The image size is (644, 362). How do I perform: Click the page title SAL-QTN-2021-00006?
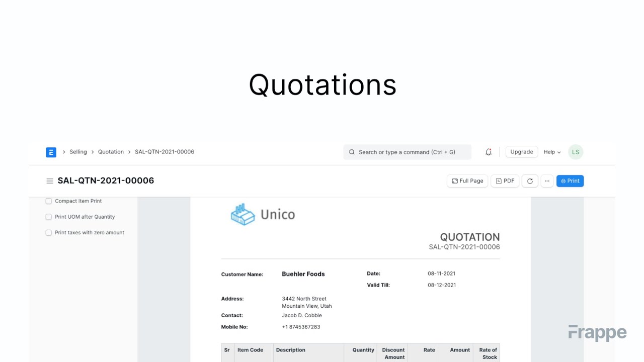click(x=106, y=180)
